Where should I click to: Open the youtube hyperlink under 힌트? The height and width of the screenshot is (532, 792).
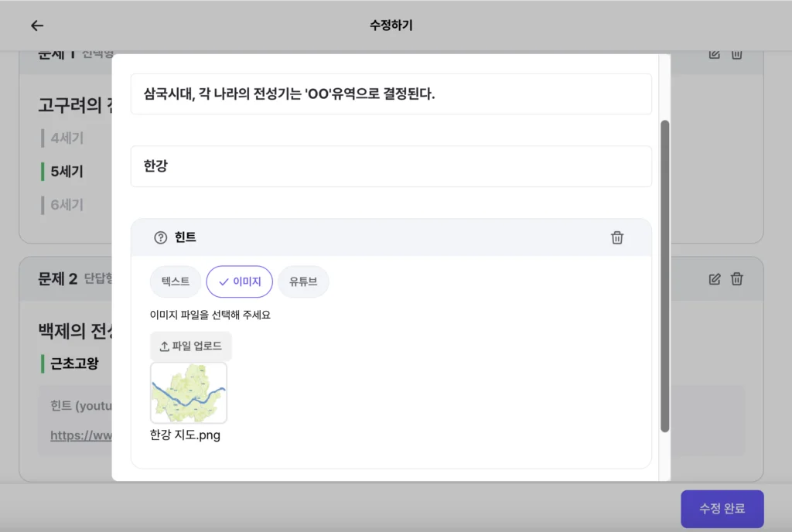(82, 435)
